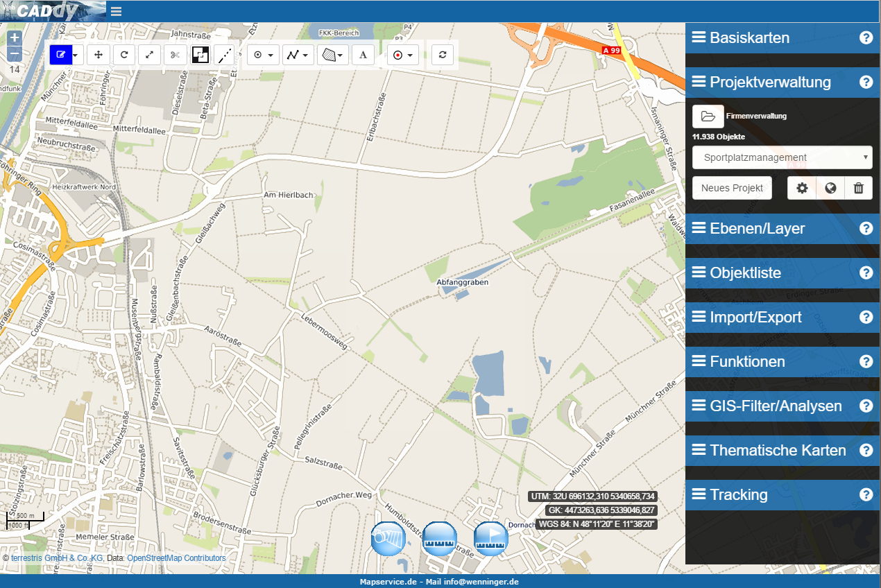Toggle the black-white overlap squares tool

click(200, 55)
